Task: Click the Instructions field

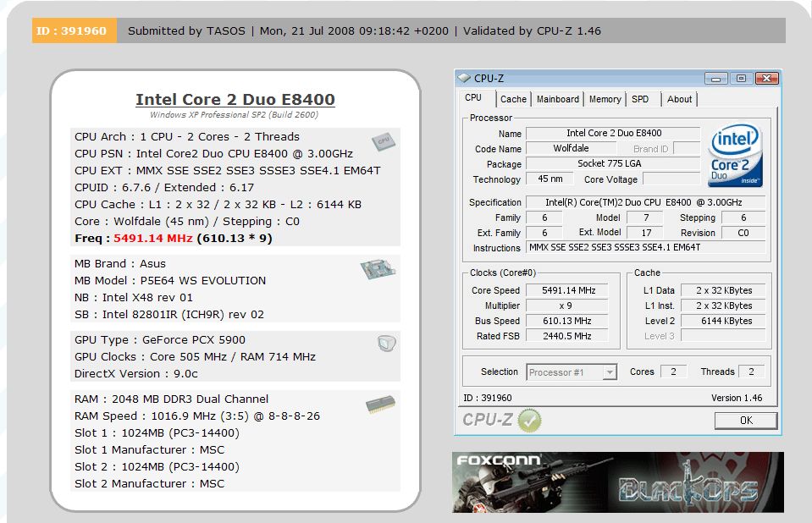Action: [x=645, y=247]
